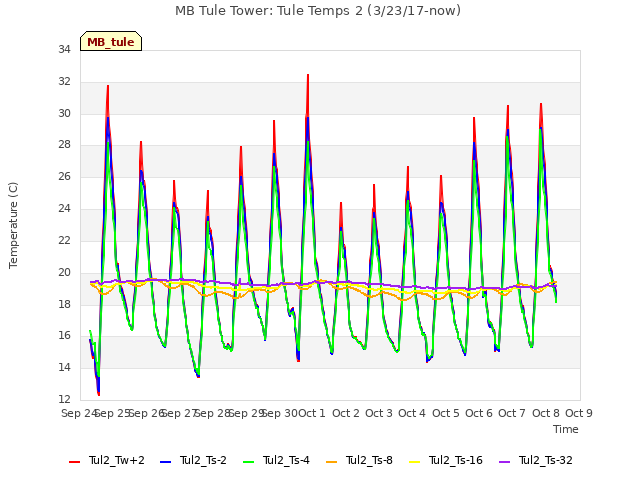Click the Oct 6 x-axis tick label

click(479, 413)
